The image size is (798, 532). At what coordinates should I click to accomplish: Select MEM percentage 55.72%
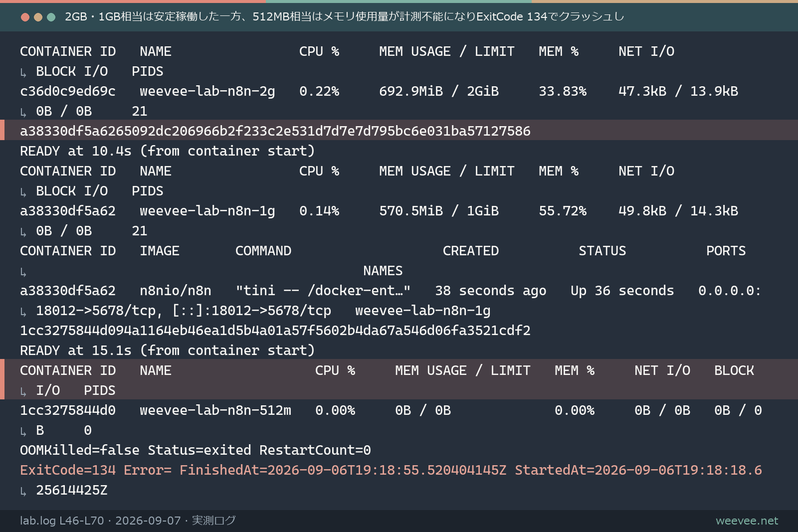563,211
